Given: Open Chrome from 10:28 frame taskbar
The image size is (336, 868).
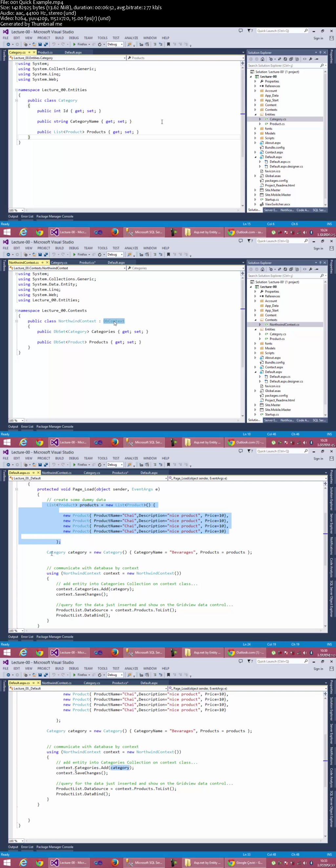Looking at the screenshot, I should [39, 442].
